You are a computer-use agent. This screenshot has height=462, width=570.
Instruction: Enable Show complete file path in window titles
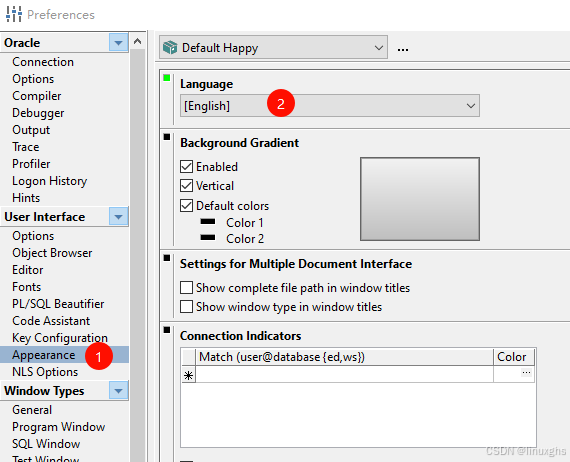pos(186,288)
